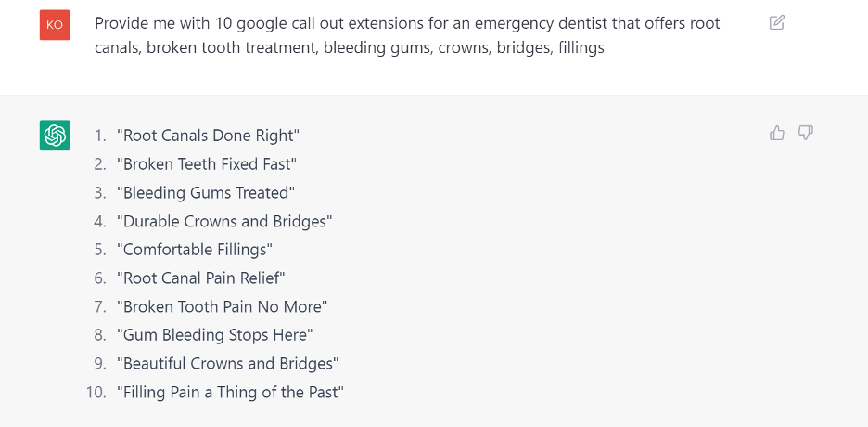Viewport: 868px width, 427px height.
Task: Click the number 10 list marker
Action: (96, 393)
